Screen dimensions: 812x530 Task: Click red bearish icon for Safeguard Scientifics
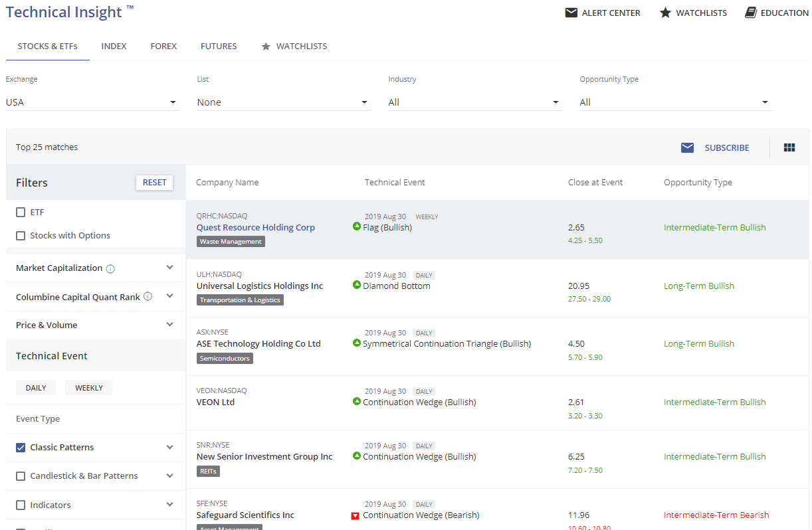(355, 515)
